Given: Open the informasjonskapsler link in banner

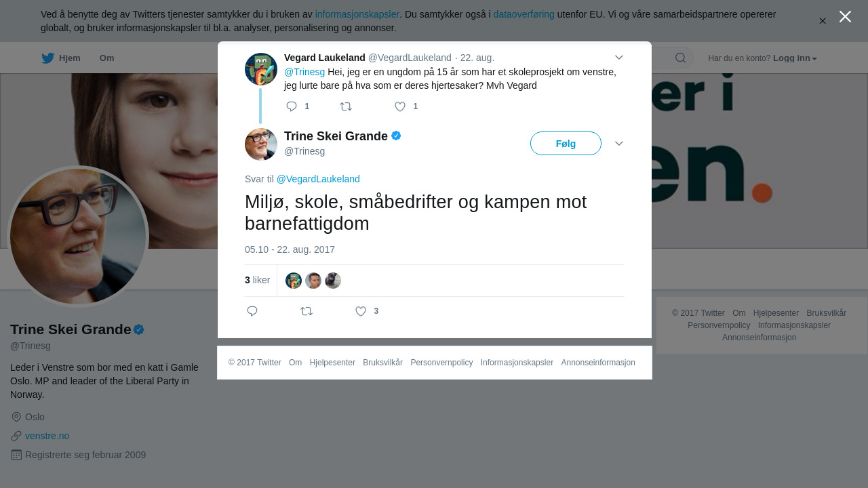Looking at the screenshot, I should 357,14.
